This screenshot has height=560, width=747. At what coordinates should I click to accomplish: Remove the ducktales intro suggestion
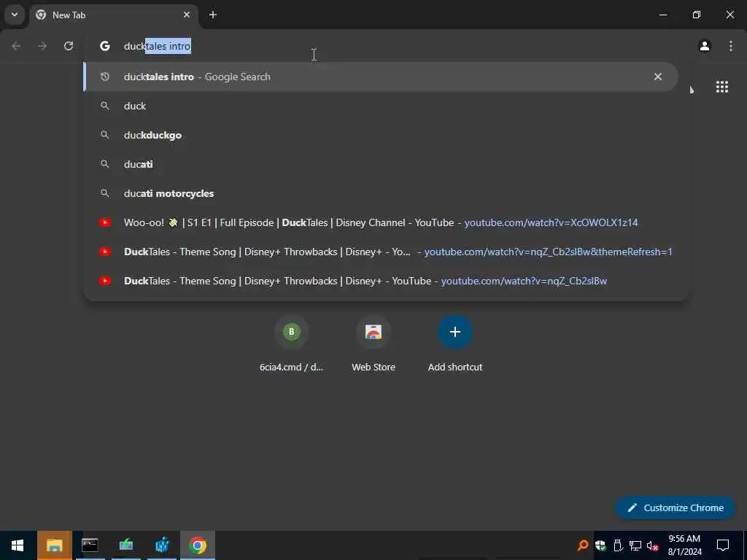(658, 77)
